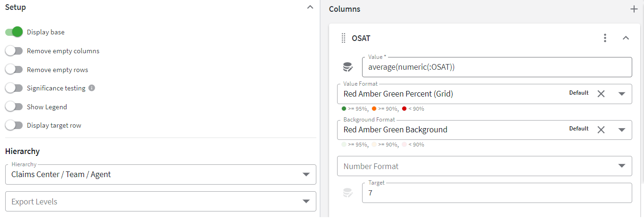Collapse the Setup section chevron

point(310,7)
